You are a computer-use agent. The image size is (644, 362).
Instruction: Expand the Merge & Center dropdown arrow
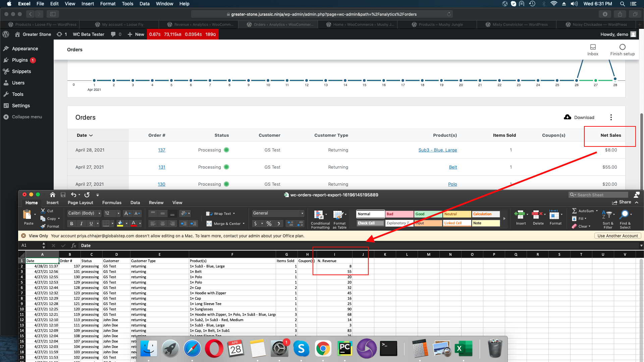click(244, 223)
